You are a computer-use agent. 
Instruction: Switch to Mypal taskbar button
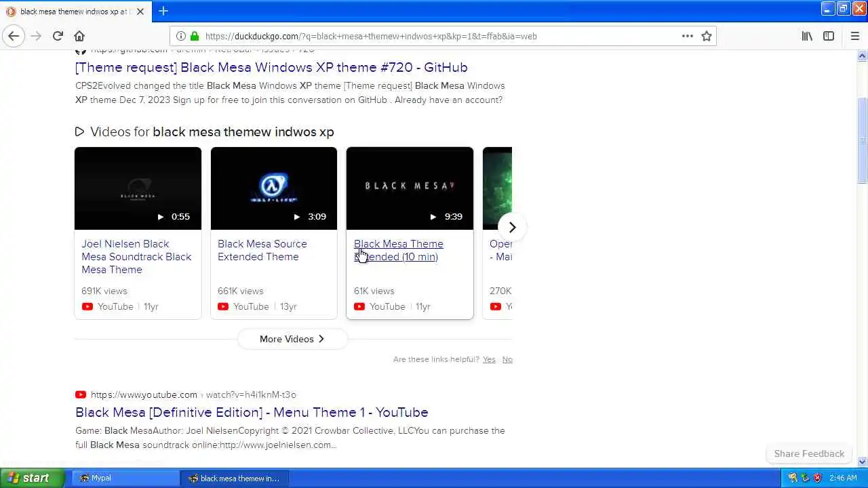coord(125,478)
